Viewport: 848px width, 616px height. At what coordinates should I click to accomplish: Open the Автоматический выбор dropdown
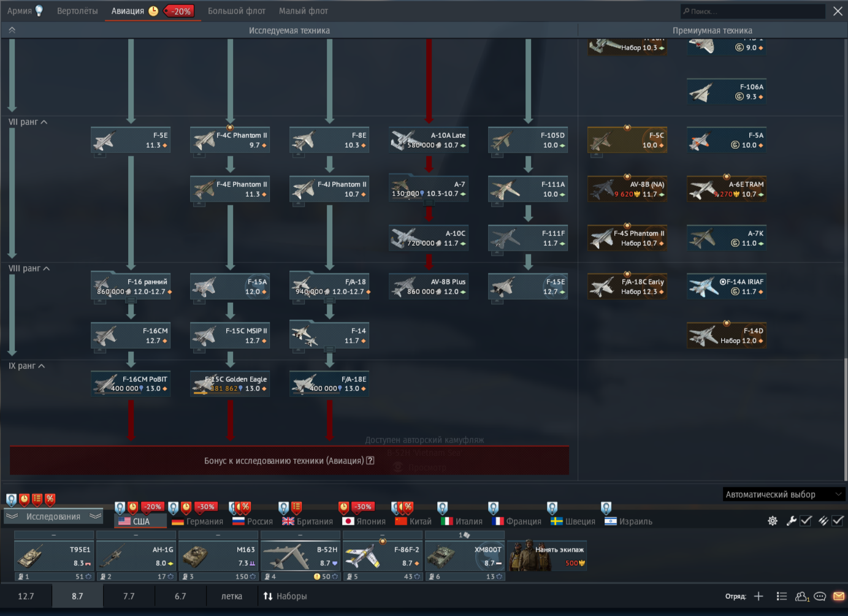tap(784, 494)
